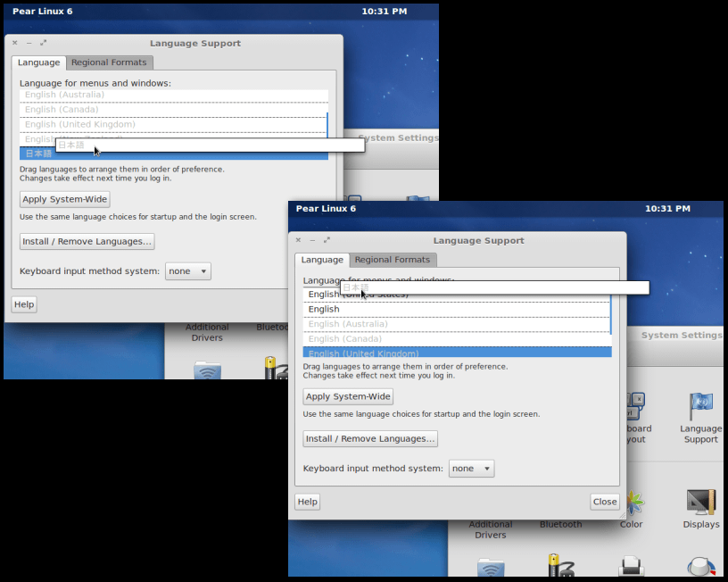The width and height of the screenshot is (728, 582).
Task: Click Apply System-Wide in lower-right screenshot
Action: (x=348, y=396)
